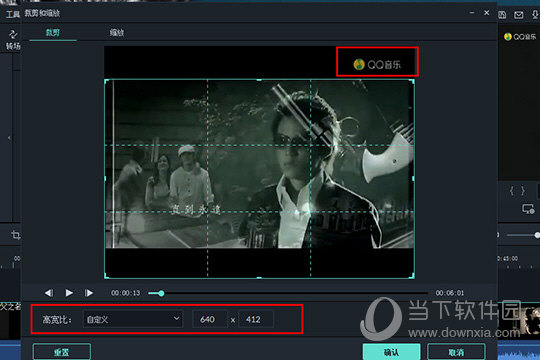
Task: Collapse the left panel arrow
Action: point(9,138)
